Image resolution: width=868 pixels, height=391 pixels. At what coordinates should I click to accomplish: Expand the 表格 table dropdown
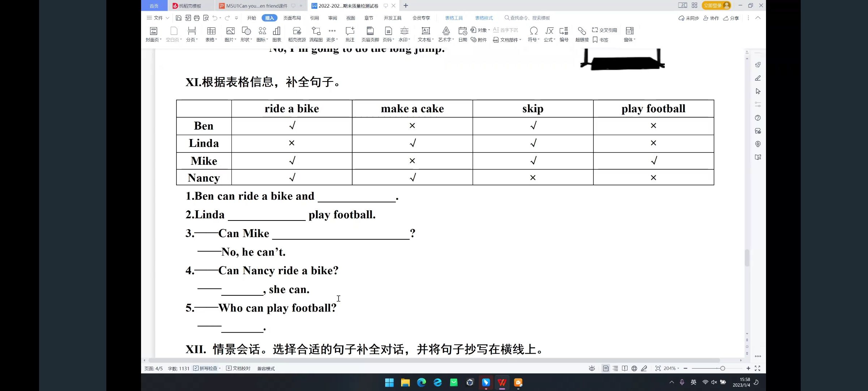(212, 39)
